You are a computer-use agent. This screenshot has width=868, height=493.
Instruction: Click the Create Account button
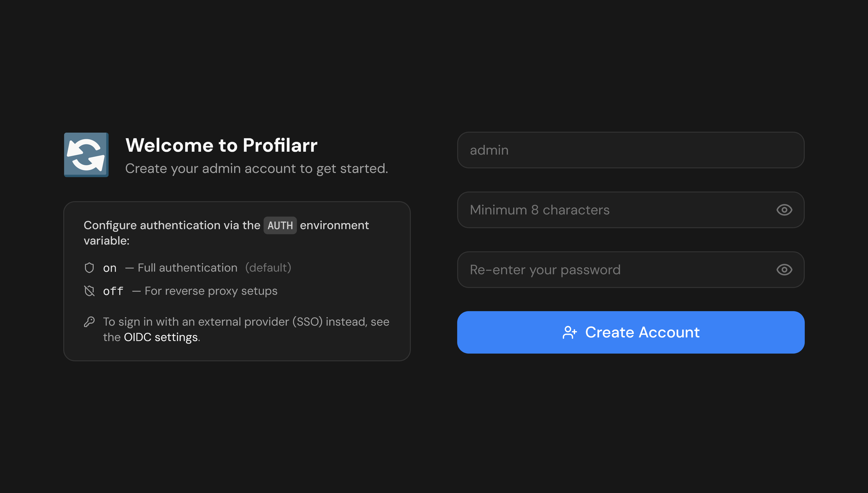[631, 332]
